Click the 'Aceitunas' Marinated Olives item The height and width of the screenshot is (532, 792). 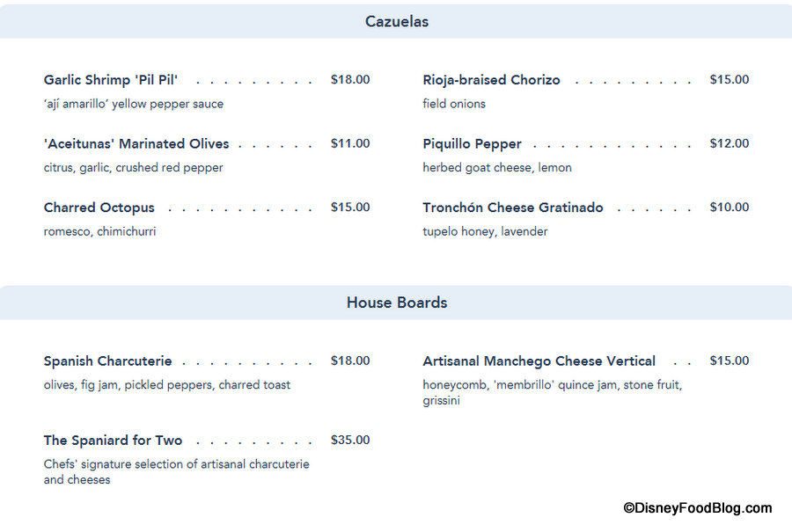pyautogui.click(x=136, y=144)
